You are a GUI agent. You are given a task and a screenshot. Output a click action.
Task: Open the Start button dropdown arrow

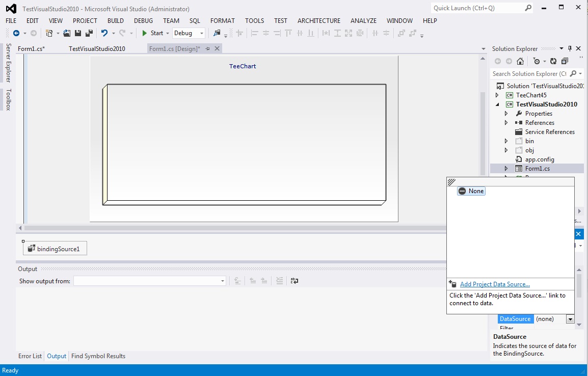pyautogui.click(x=168, y=33)
